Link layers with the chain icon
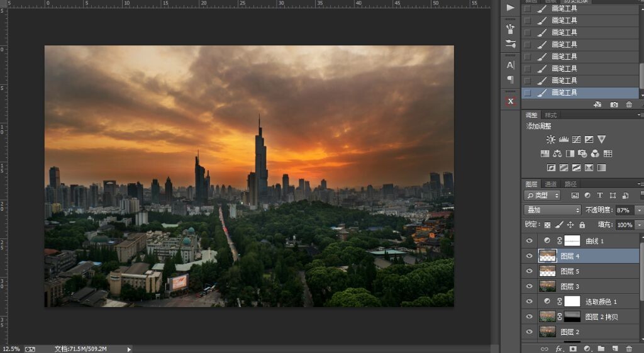Image resolution: width=644 pixels, height=353 pixels. [545, 349]
